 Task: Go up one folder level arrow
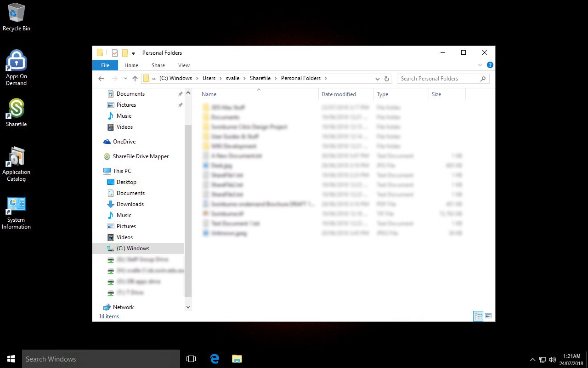[135, 79]
